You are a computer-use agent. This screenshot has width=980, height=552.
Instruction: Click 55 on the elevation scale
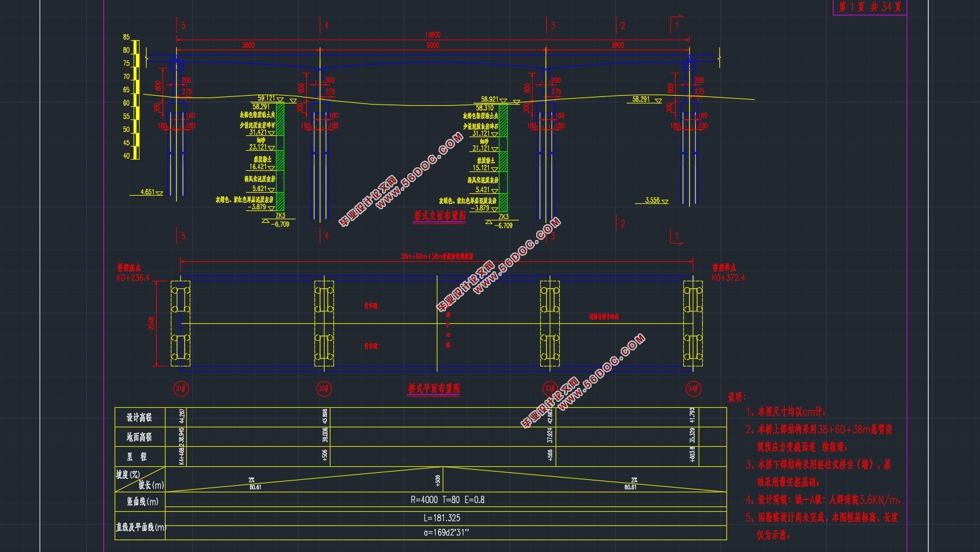pyautogui.click(x=126, y=116)
